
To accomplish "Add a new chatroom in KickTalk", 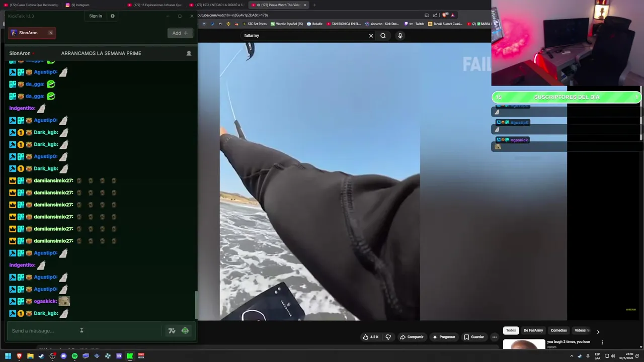I will [x=180, y=33].
